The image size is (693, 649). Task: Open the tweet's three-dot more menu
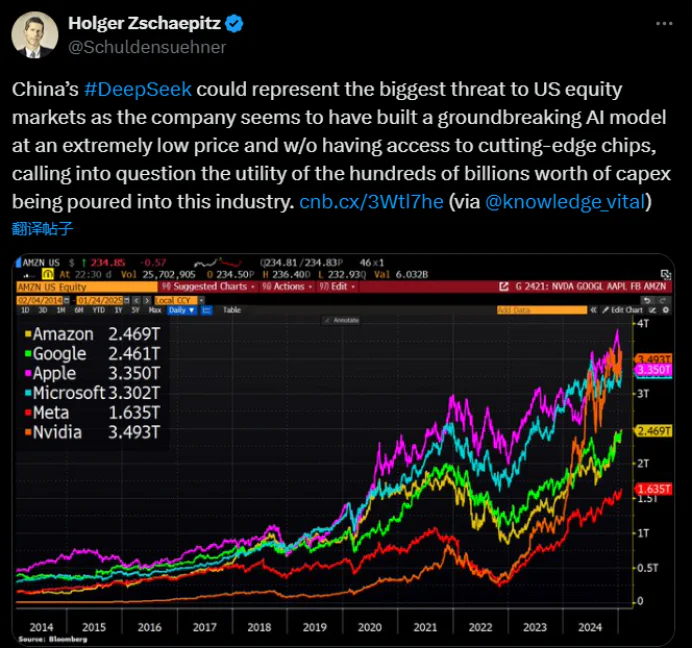[664, 23]
